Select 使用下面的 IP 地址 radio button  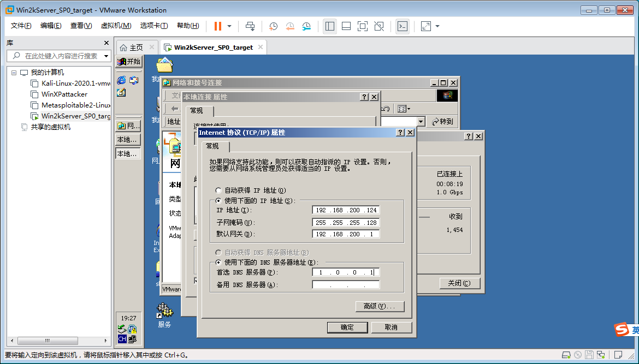coord(219,201)
